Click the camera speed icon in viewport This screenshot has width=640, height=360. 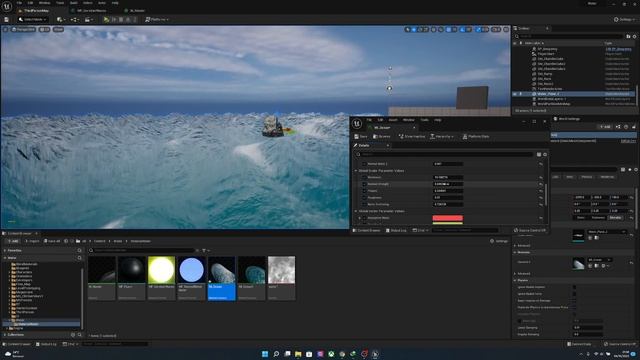(x=496, y=29)
